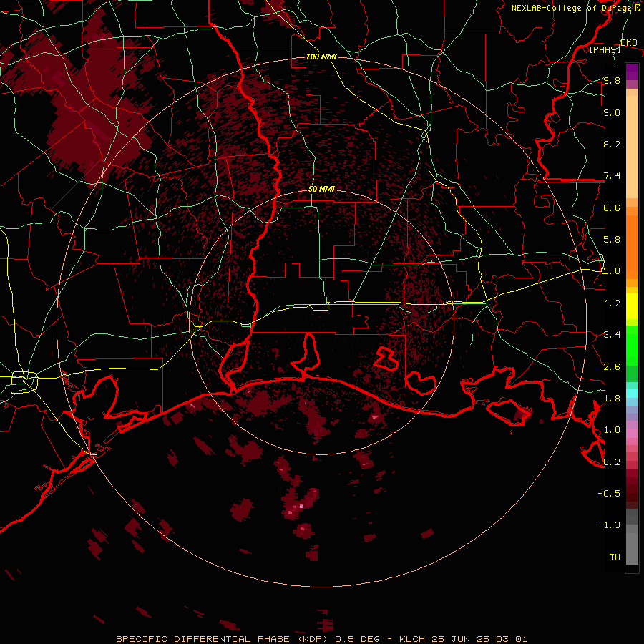Click the '7.4' scale value
The image size is (644, 644).
612,176
